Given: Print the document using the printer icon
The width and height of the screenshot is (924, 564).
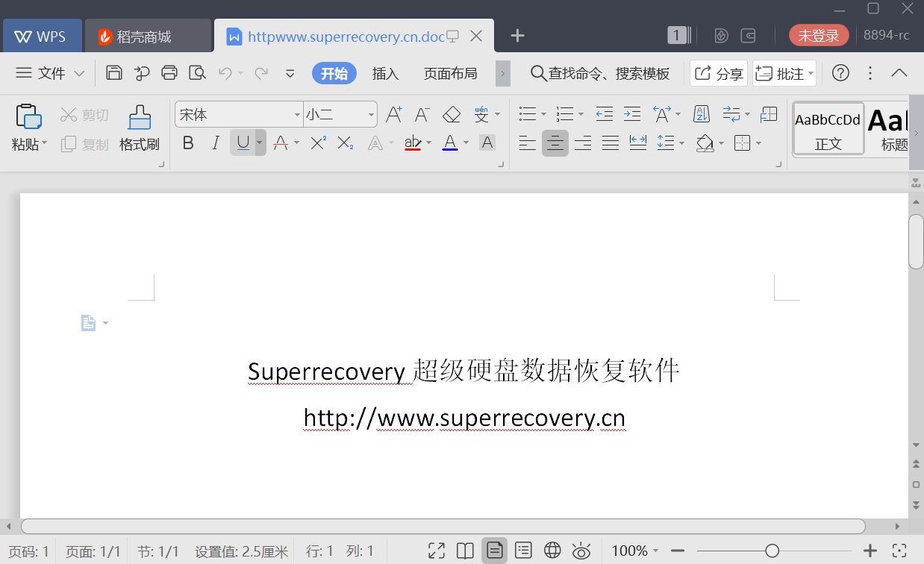Looking at the screenshot, I should 169,73.
